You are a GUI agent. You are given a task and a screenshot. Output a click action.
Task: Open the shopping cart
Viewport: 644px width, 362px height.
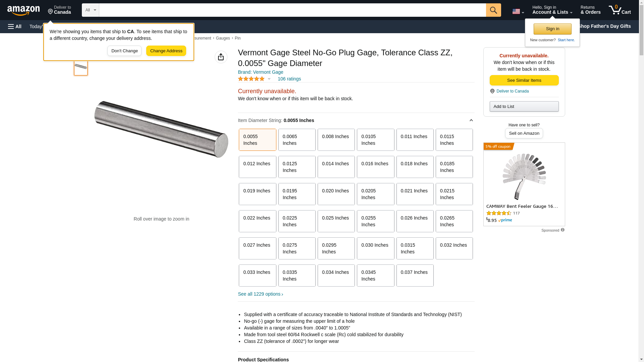620,10
